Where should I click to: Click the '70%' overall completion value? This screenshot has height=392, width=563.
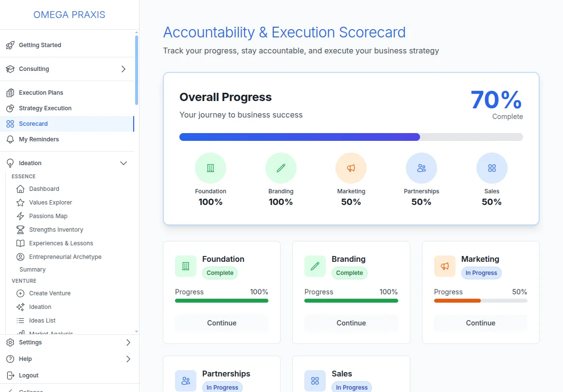click(x=496, y=100)
